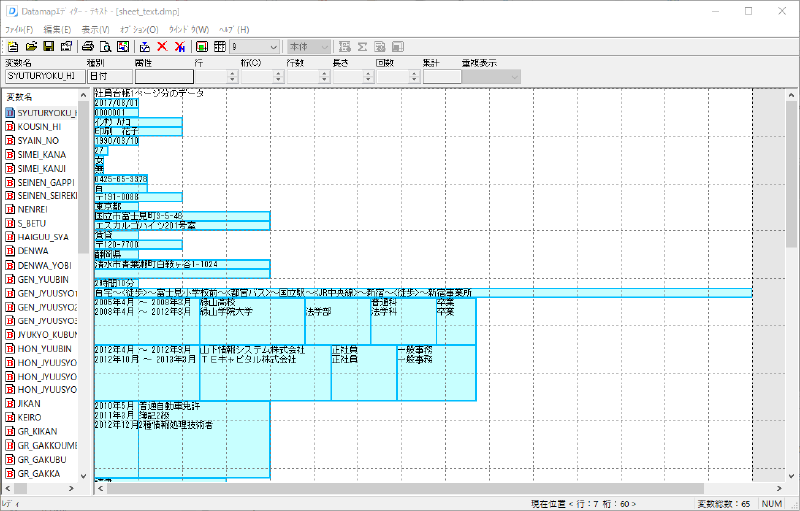The height and width of the screenshot is (511, 800).
Task: Select the DENWA variable in the list
Action: (x=33, y=250)
